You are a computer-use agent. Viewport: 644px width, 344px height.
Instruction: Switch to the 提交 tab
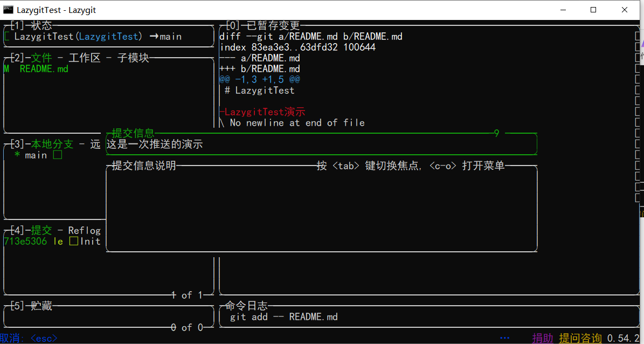[x=41, y=230]
